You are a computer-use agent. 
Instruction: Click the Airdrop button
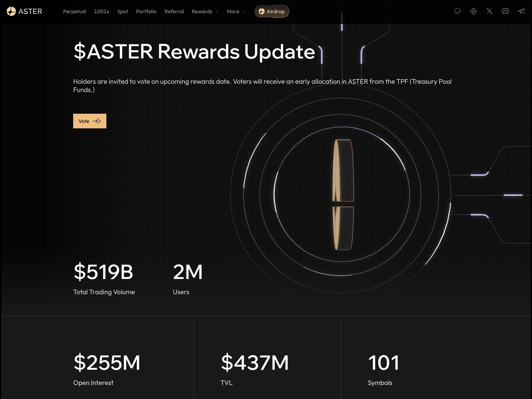(x=272, y=11)
